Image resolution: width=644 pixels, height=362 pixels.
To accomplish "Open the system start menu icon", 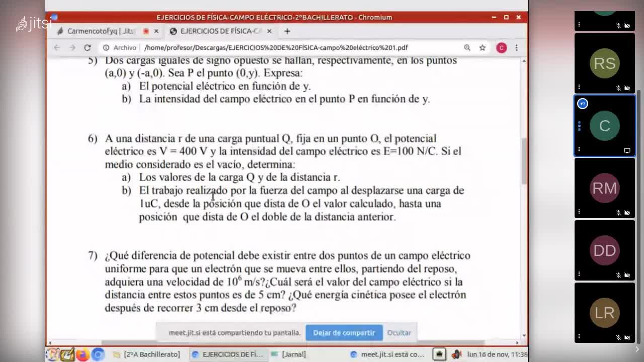I will 53,354.
